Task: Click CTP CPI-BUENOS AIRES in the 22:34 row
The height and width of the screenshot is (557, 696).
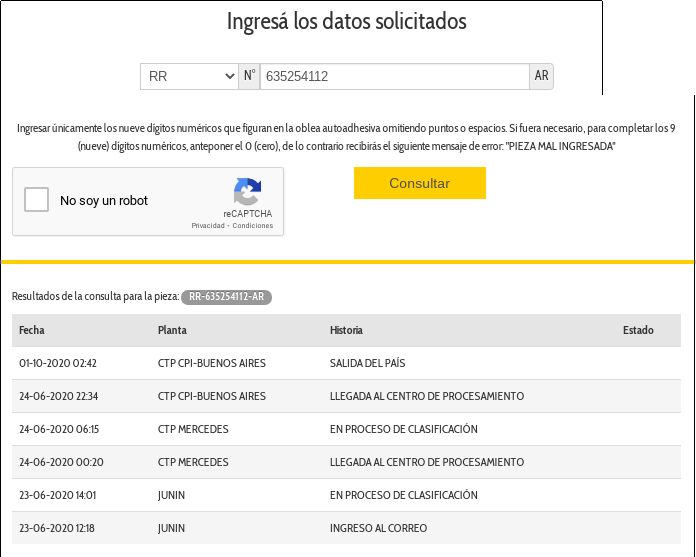Action: click(212, 396)
